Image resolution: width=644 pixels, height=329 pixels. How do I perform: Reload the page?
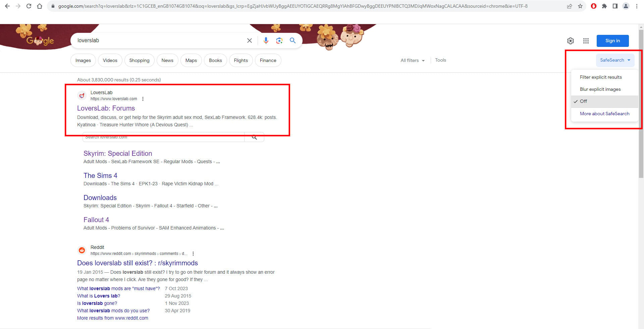point(29,6)
